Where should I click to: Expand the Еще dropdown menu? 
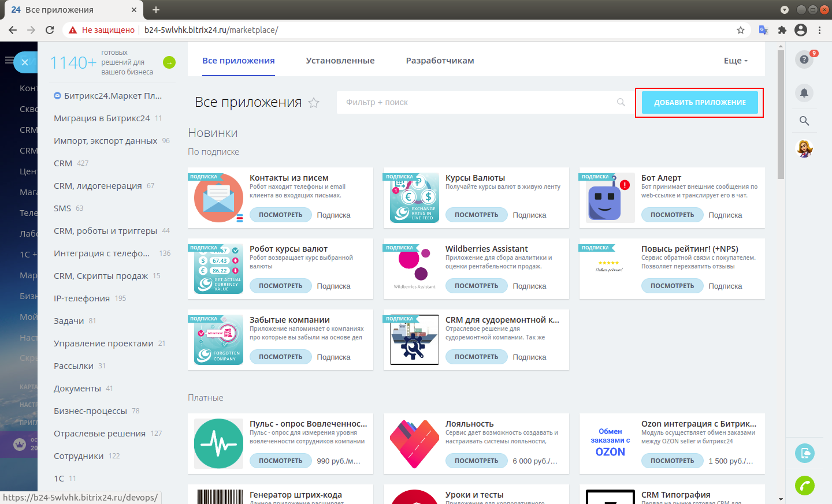[x=736, y=61]
